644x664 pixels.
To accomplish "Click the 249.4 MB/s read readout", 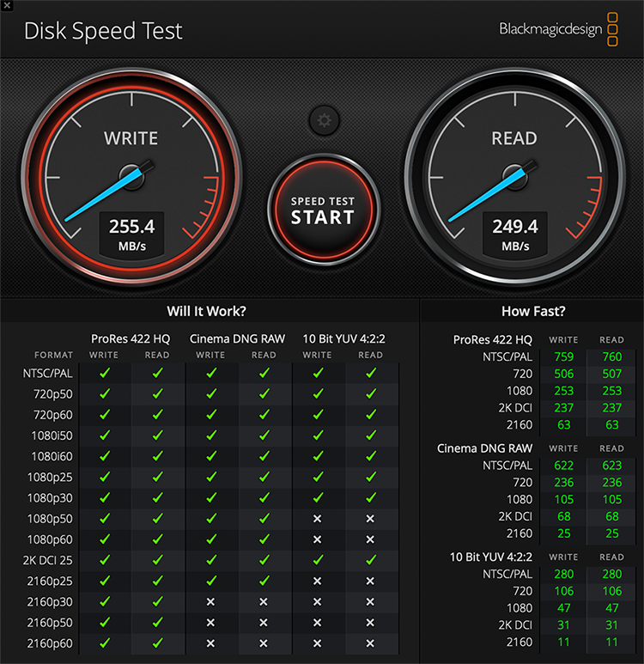I will pyautogui.click(x=515, y=234).
